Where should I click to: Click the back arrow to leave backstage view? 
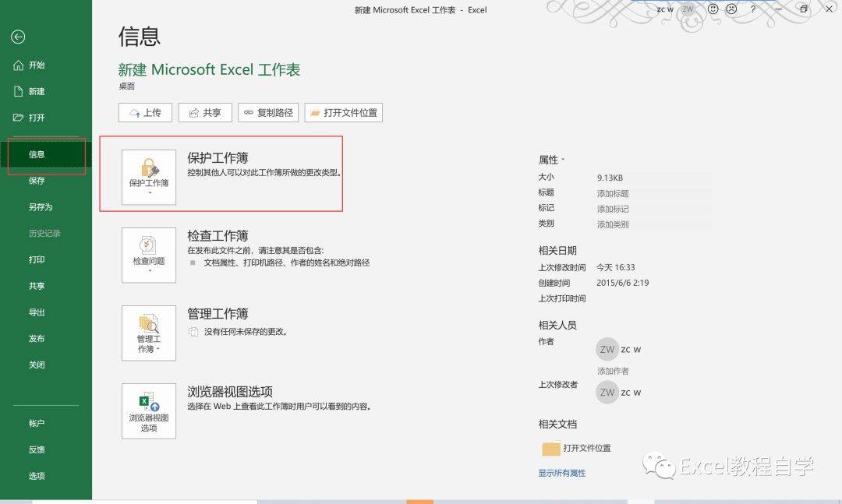[x=18, y=37]
